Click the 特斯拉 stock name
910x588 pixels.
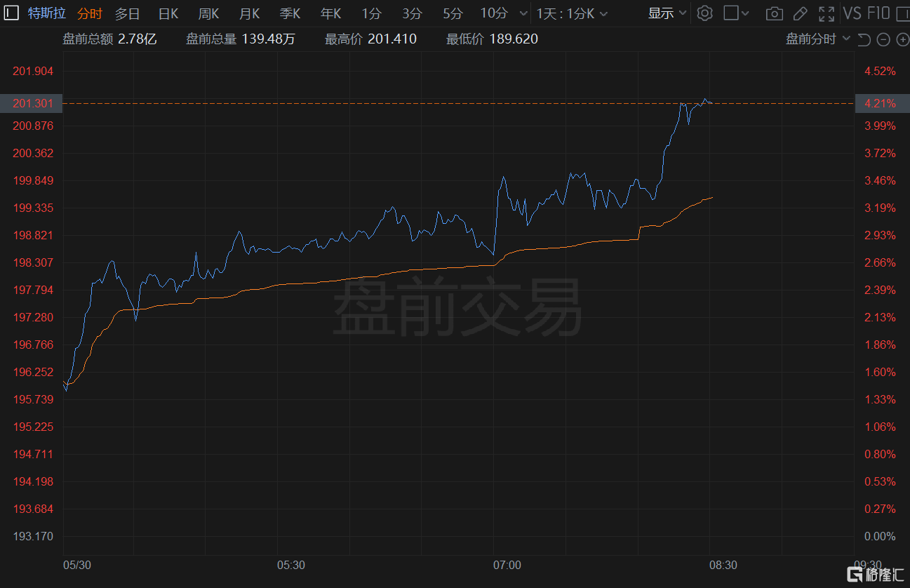(46, 13)
